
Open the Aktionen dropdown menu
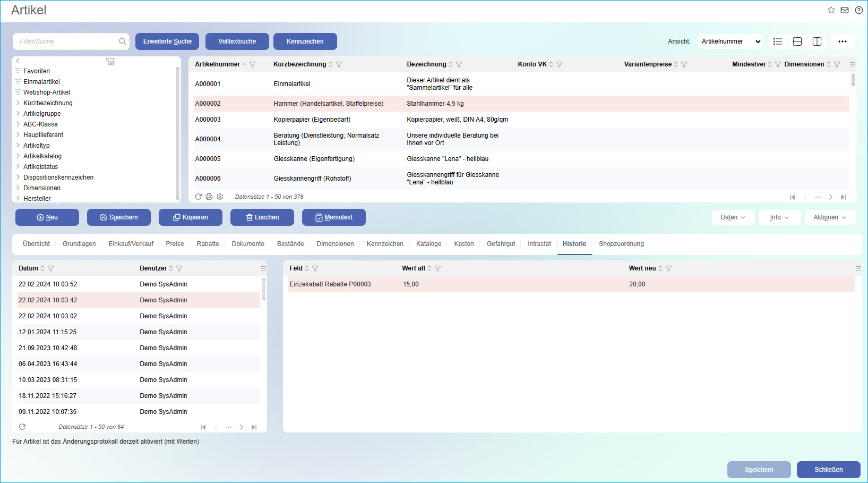coord(830,217)
